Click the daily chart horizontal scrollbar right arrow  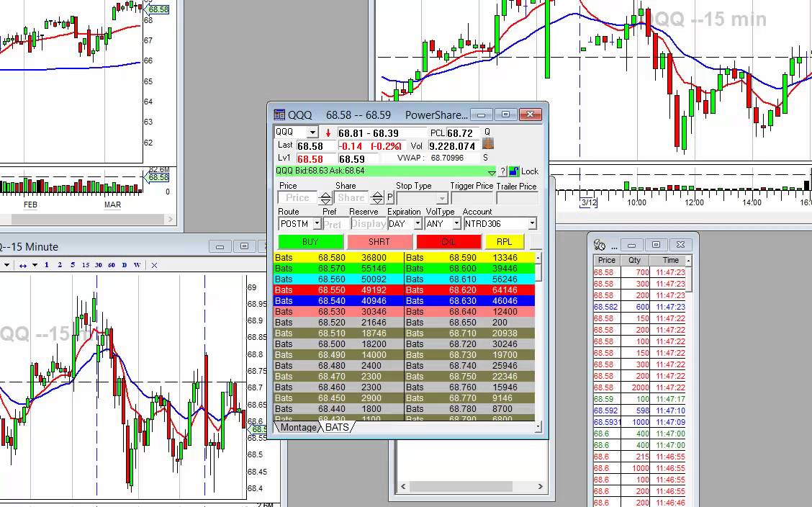pyautogui.click(x=171, y=219)
